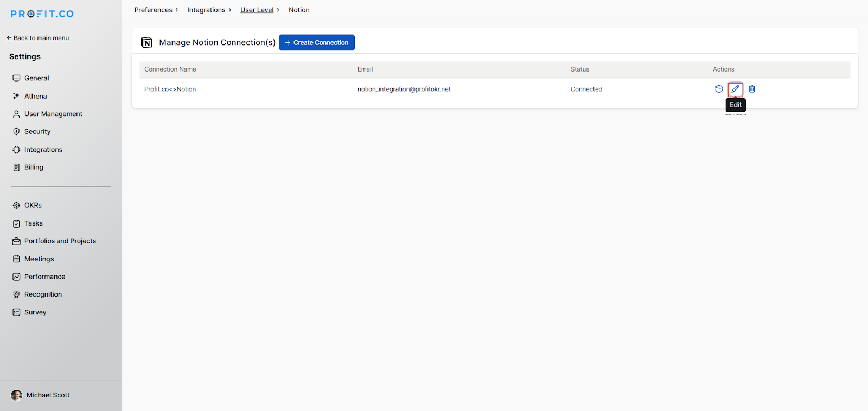Open Integrations in sidebar
The width and height of the screenshot is (868, 411).
point(43,150)
